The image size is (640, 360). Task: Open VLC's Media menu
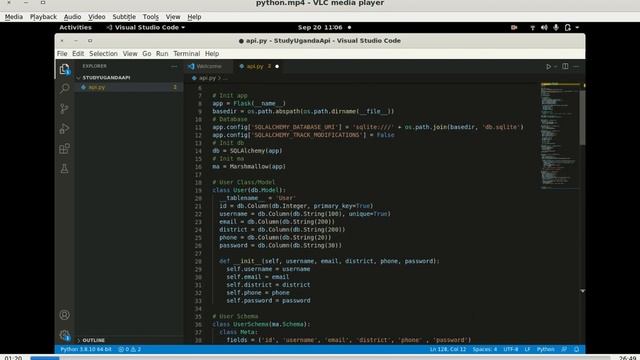13,17
